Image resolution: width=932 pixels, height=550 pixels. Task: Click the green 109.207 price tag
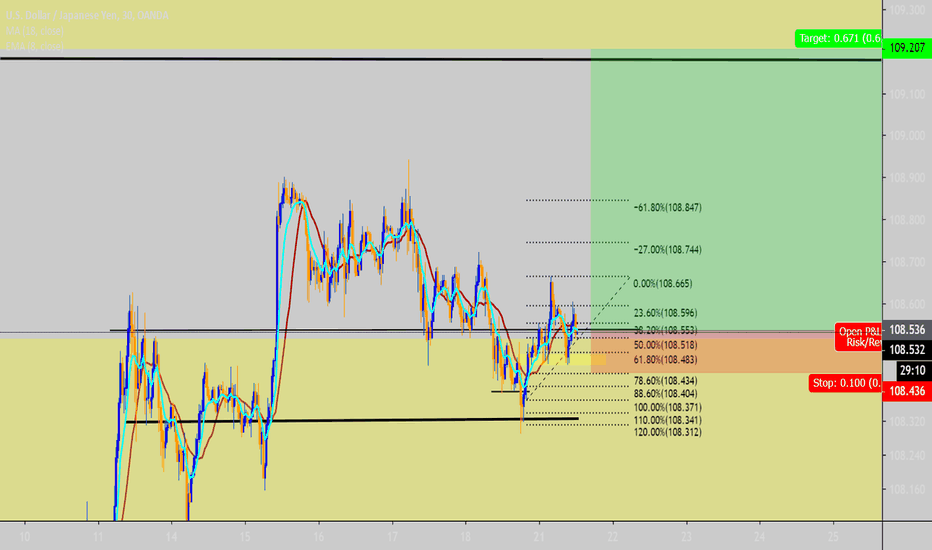point(907,48)
